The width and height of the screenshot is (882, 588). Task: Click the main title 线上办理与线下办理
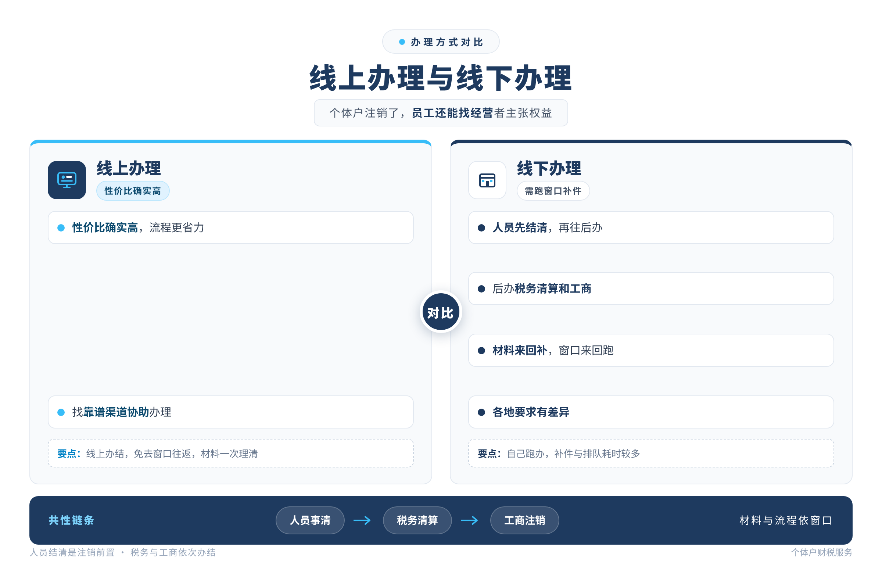click(441, 78)
